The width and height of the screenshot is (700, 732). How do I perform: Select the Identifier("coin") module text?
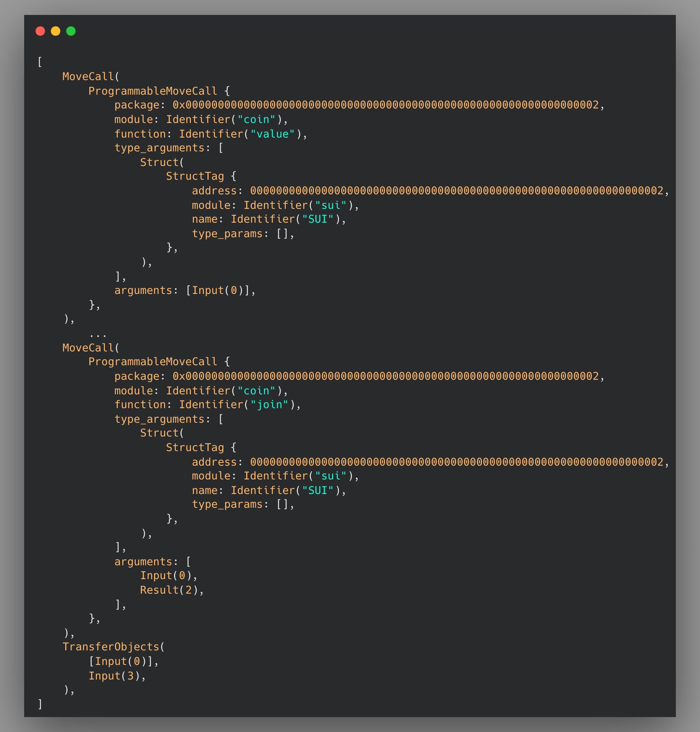tap(225, 119)
